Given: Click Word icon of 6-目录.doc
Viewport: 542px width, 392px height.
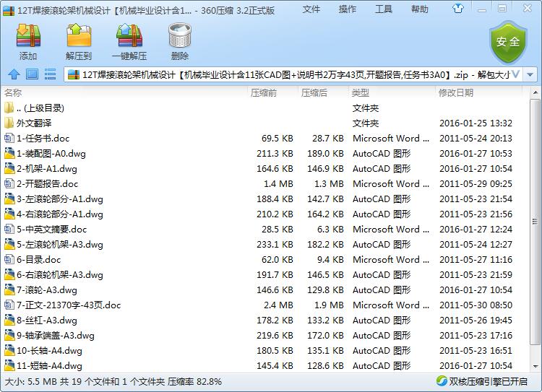Looking at the screenshot, I should (9, 260).
